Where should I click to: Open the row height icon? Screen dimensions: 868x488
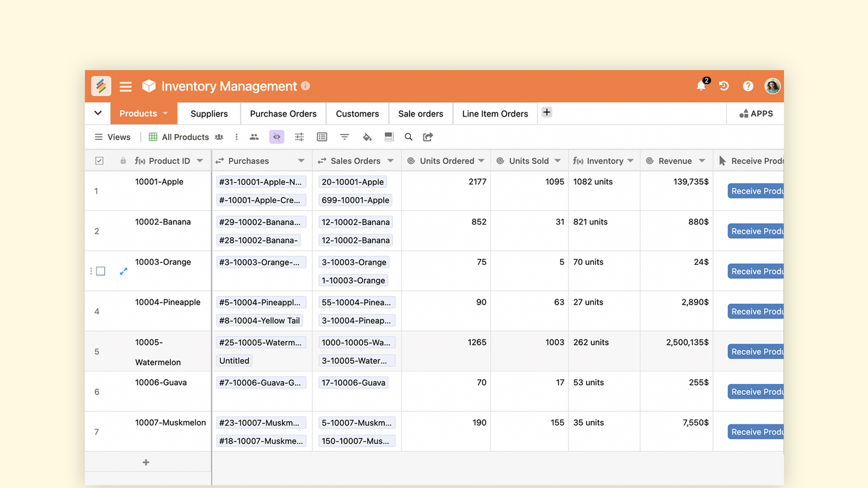389,137
